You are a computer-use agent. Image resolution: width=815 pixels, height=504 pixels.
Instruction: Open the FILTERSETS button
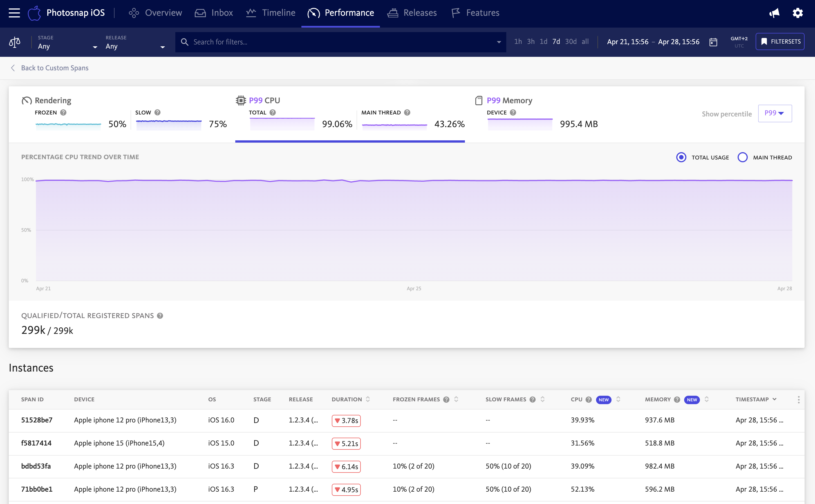click(780, 42)
